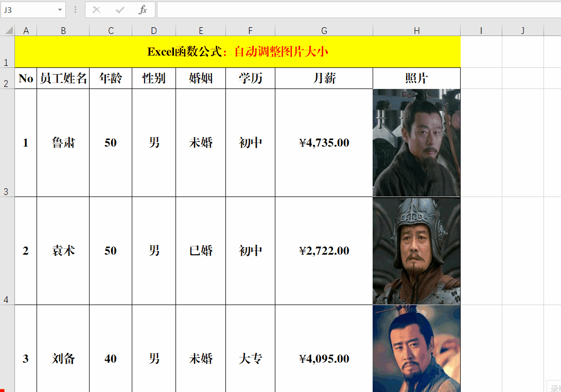Click the name cell '袁术'
Image resolution: width=561 pixels, height=392 pixels.
click(63, 251)
